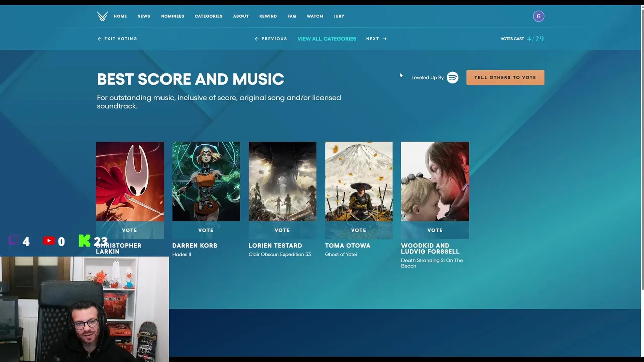Vote for Christopher Larkin's Silksong nominee
Image resolution: width=644 pixels, height=362 pixels.
pyautogui.click(x=129, y=230)
